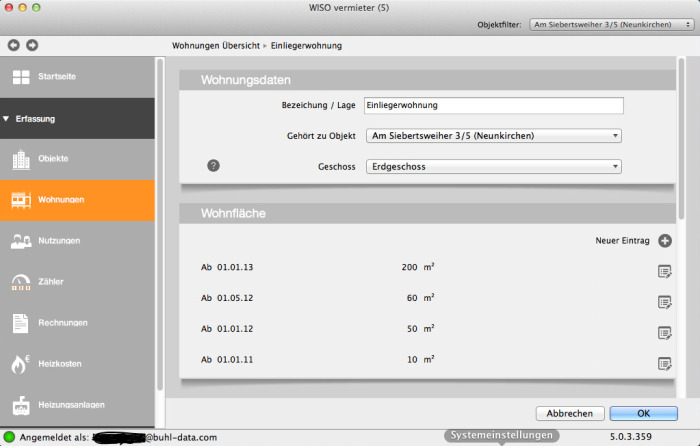Click the sidebar vertical scrollbar
This screenshot has height=446, width=700.
coord(160,225)
